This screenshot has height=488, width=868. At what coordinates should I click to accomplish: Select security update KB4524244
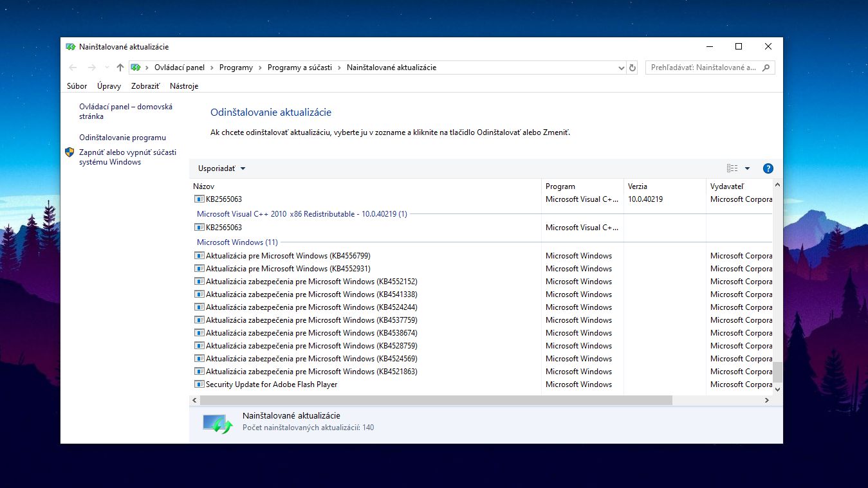(481, 307)
